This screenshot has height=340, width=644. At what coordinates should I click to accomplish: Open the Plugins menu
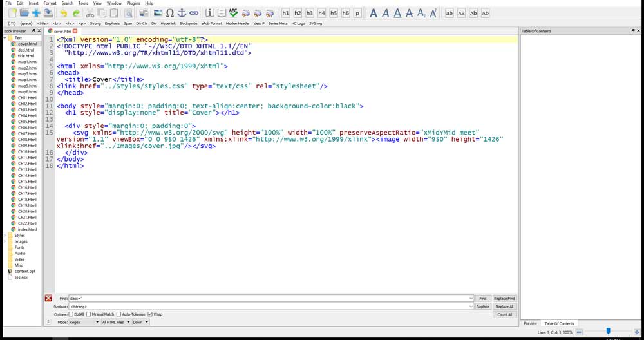133,3
